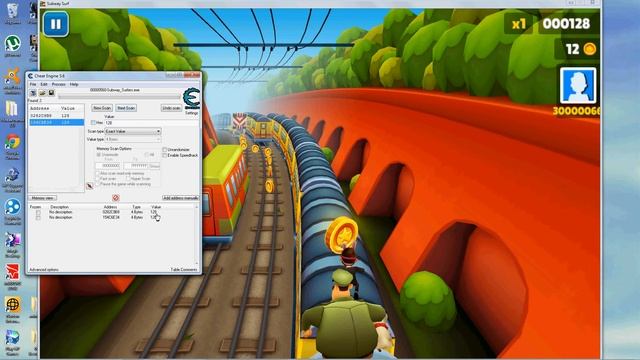Screen dimensions: 640x360
Task: Open Advanced options link
Action: pyautogui.click(x=44, y=270)
